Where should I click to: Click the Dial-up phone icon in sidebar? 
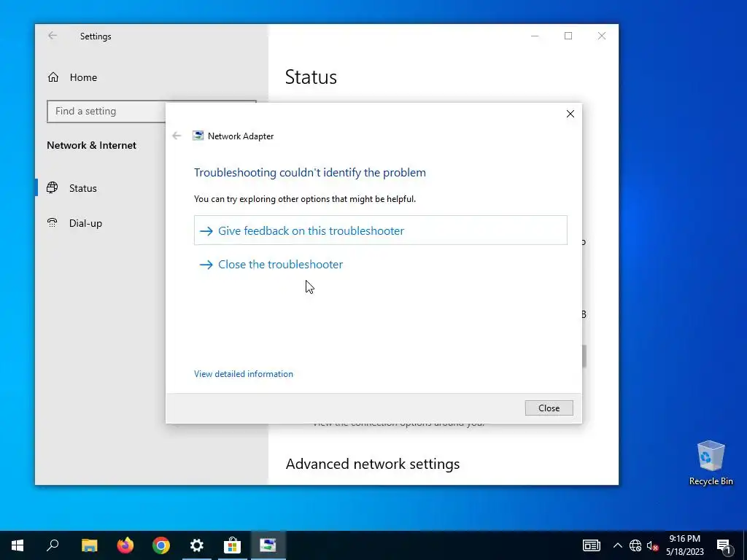(x=53, y=222)
